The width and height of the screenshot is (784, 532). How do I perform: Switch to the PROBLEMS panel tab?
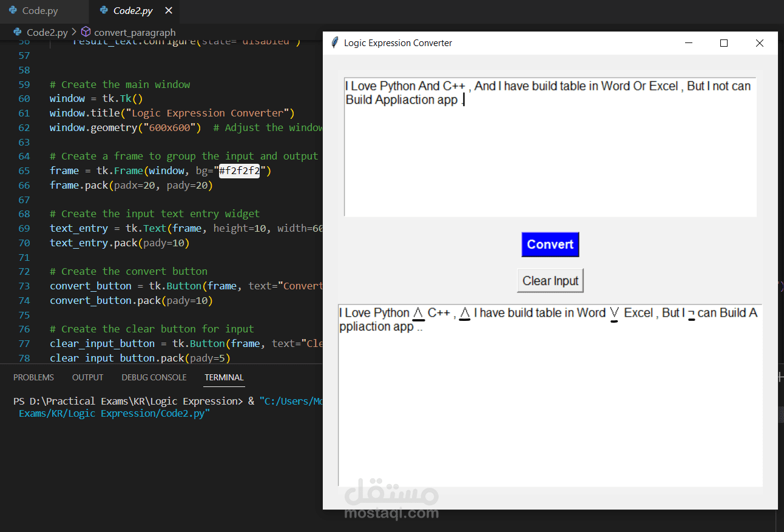[x=33, y=377]
